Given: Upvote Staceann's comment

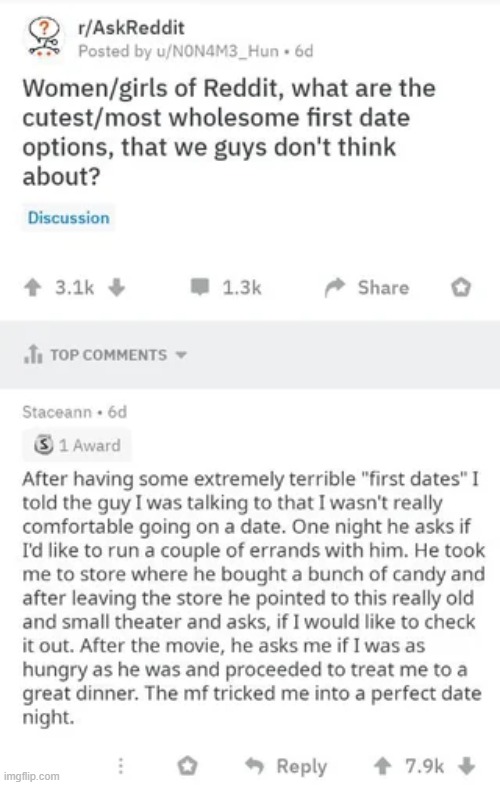Looking at the screenshot, I should (383, 765).
